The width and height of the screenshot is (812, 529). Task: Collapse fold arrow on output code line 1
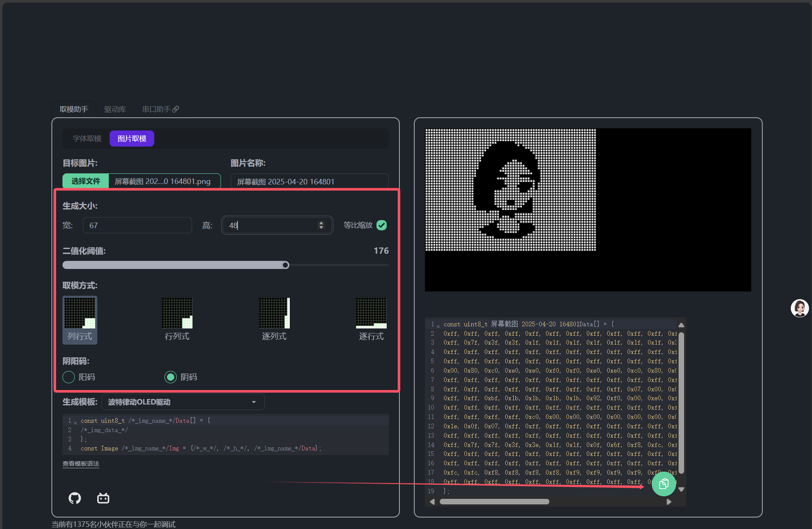coord(438,326)
